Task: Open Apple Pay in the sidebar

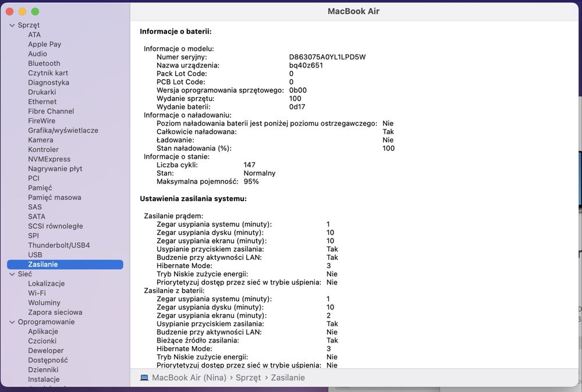Action: pyautogui.click(x=45, y=44)
